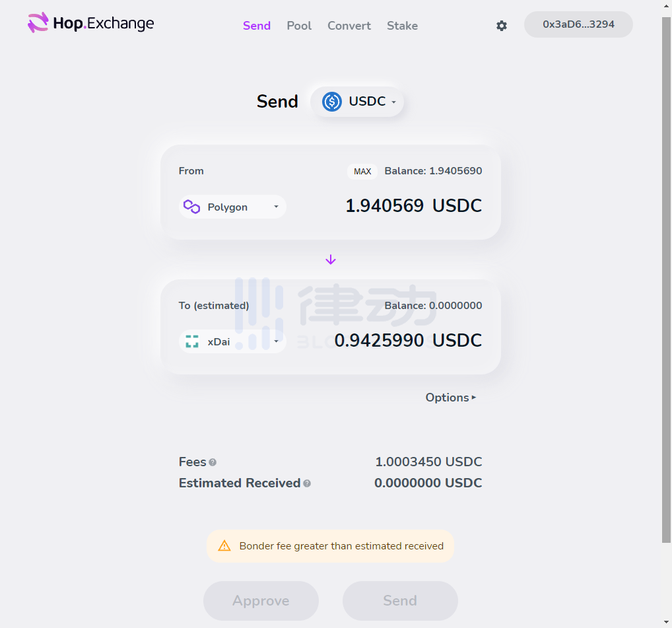The width and height of the screenshot is (672, 628).
Task: Click the xDai network icon
Action: point(192,341)
